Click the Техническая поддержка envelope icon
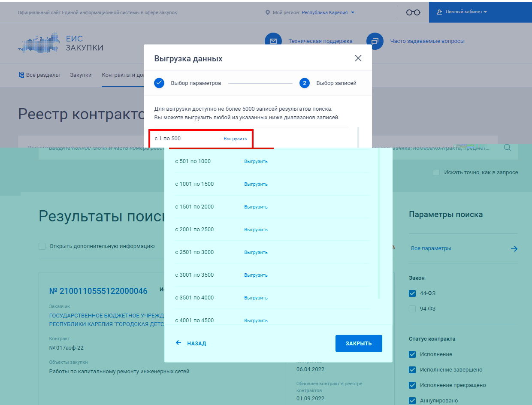Image resolution: width=532 pixels, height=405 pixels. pos(273,41)
